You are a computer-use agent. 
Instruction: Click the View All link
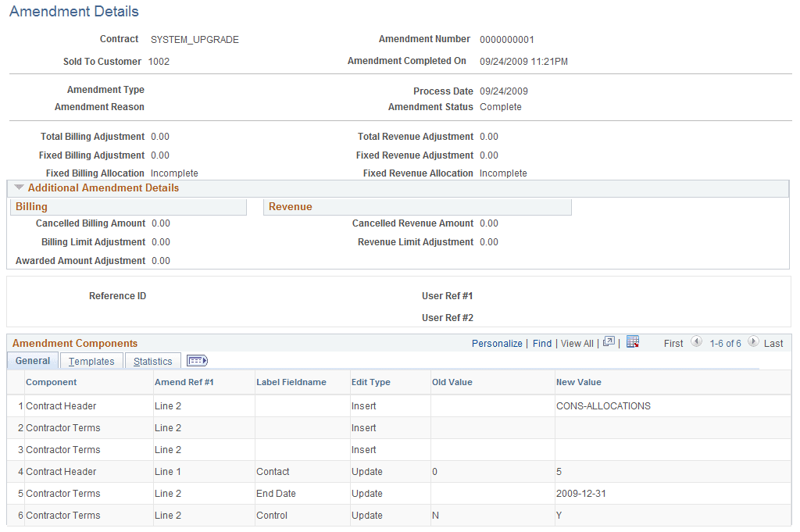click(577, 342)
